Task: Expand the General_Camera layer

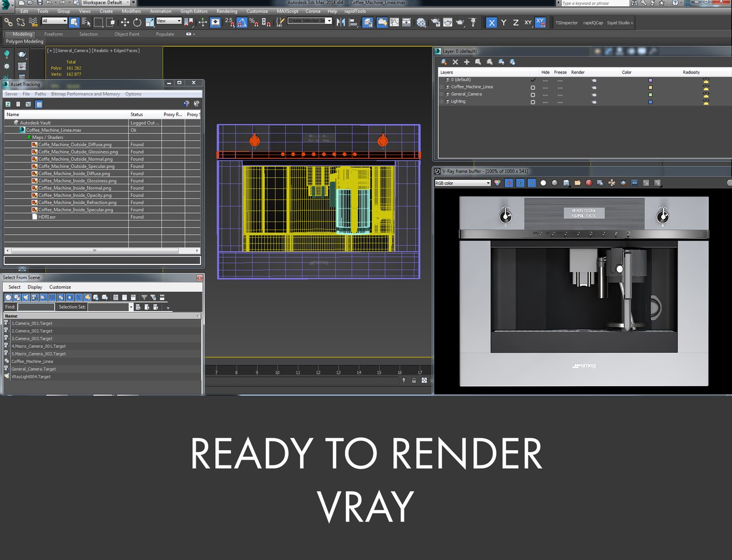Action: tap(442, 94)
